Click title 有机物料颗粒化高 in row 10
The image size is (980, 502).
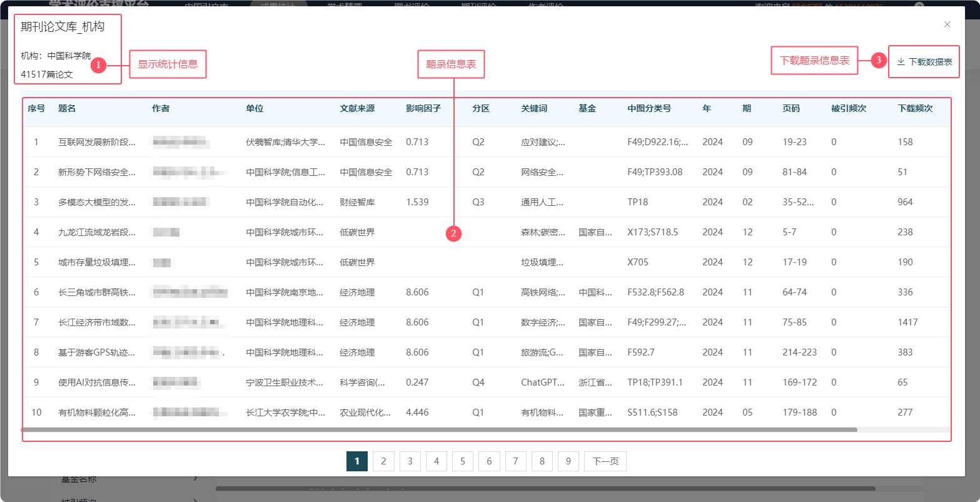click(x=97, y=412)
